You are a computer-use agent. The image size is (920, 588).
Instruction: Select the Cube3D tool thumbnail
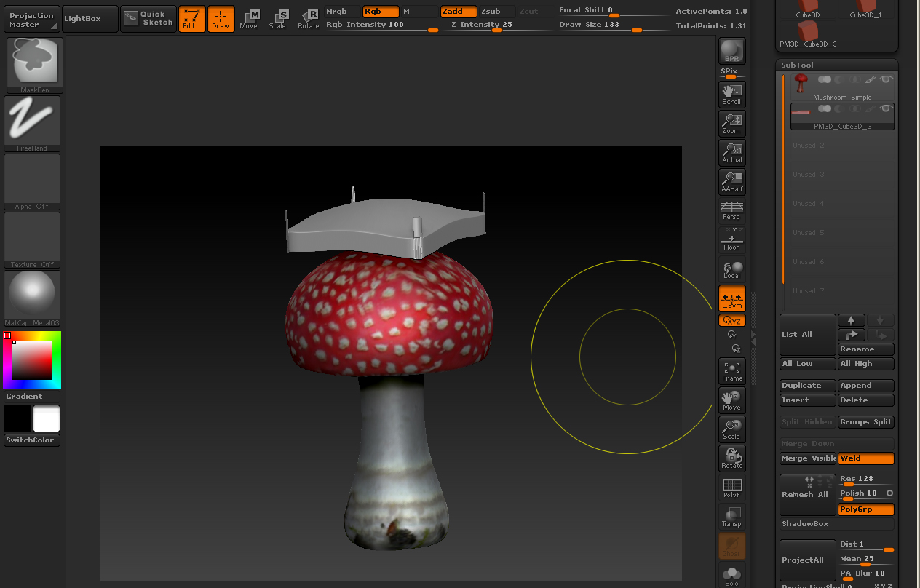pos(807,10)
